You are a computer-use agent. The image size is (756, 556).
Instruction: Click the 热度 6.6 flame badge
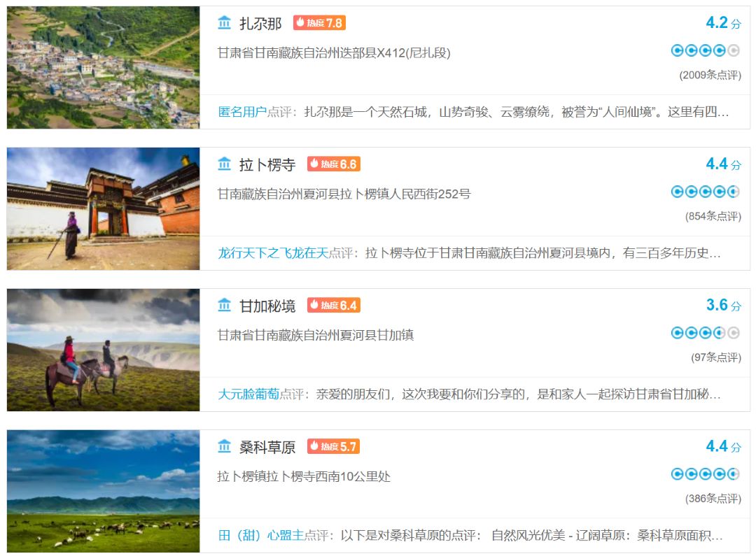[x=334, y=164]
